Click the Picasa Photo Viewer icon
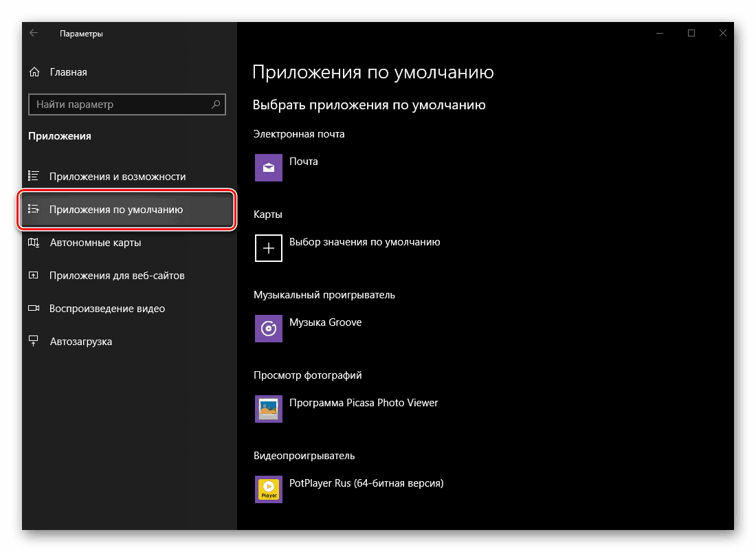The height and width of the screenshot is (552, 756). pos(268,409)
